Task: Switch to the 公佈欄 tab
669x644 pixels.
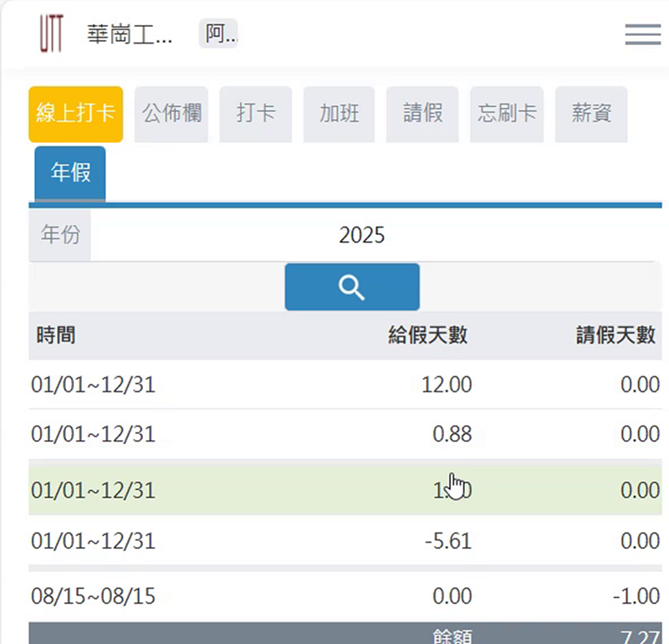Action: click(171, 114)
